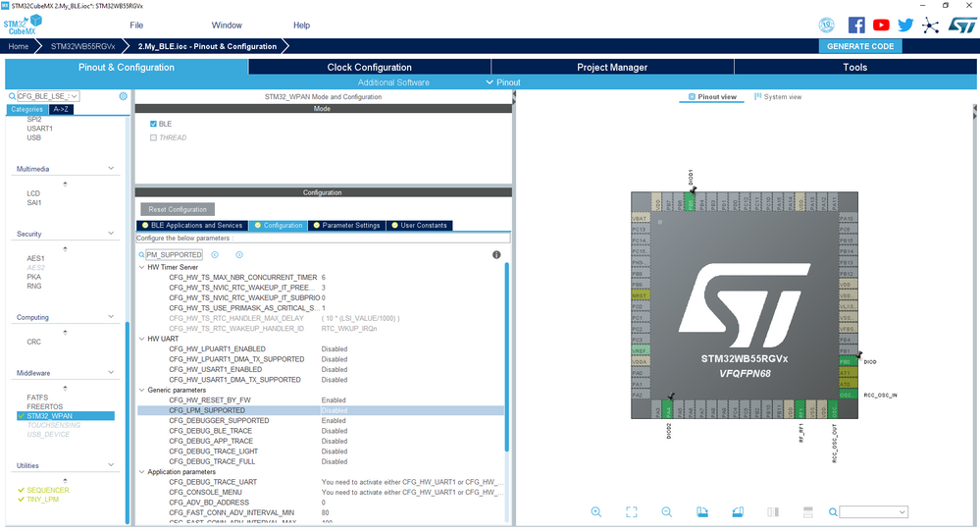
Task: Rotate the chip counterclockwise
Action: [x=738, y=512]
